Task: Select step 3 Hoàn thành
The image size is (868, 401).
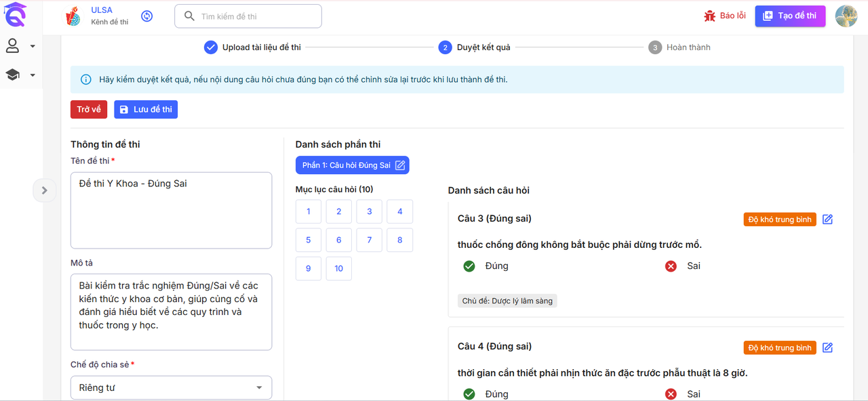Action: (x=679, y=47)
